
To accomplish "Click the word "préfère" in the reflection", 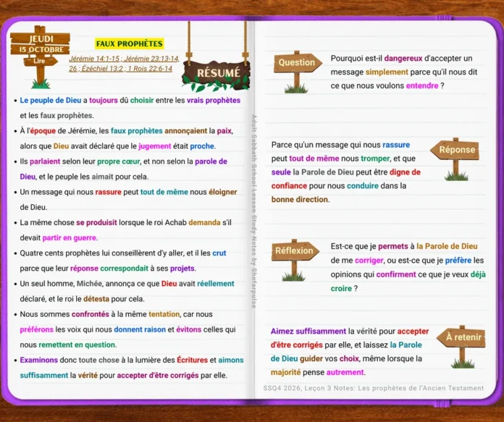I will [x=458, y=261].
